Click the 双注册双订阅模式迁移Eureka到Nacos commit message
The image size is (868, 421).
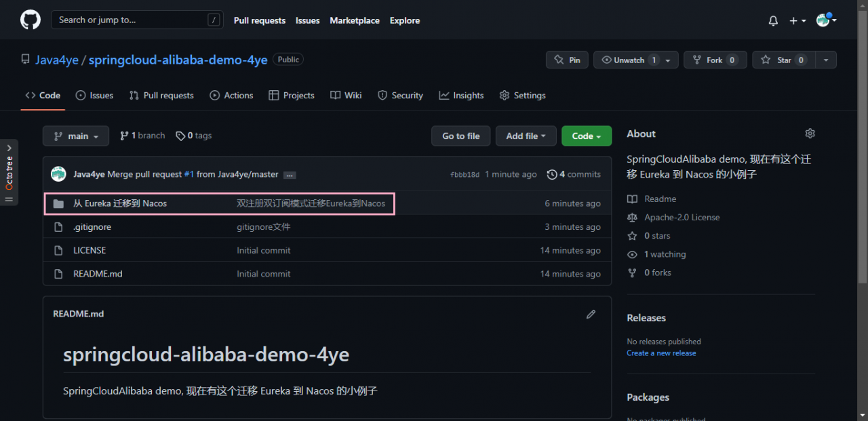point(311,203)
